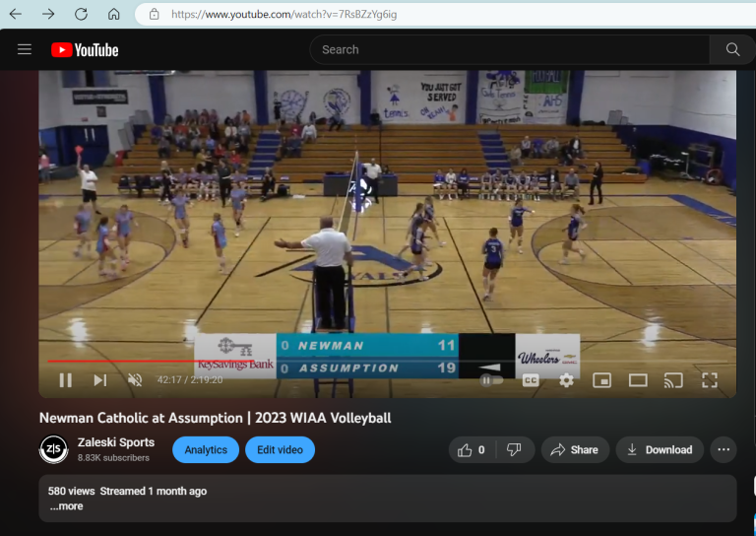Click the search magnifier button

(x=732, y=49)
